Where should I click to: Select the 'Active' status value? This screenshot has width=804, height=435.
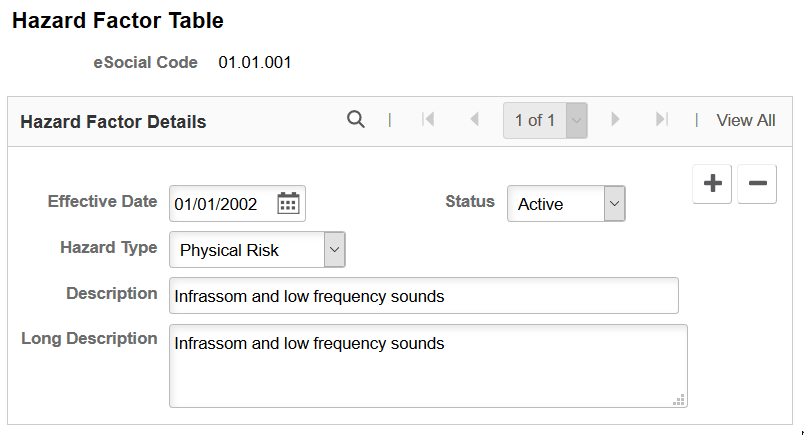[540, 204]
